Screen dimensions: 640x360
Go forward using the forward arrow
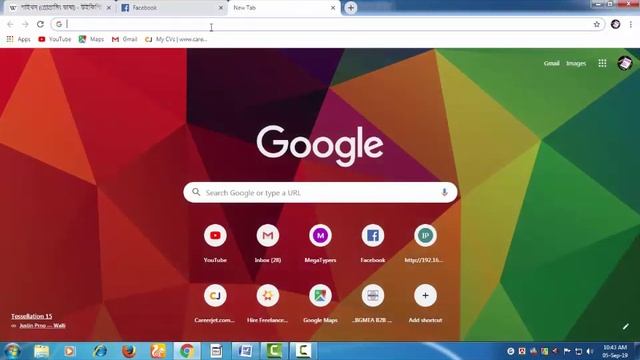click(x=25, y=24)
